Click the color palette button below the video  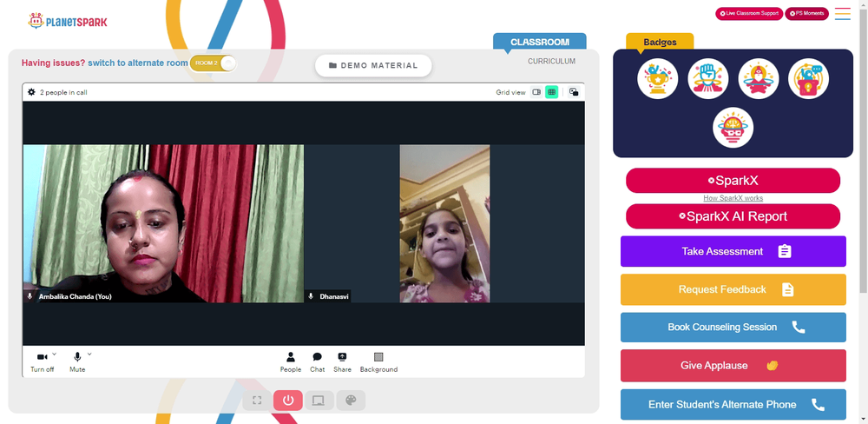coord(351,401)
